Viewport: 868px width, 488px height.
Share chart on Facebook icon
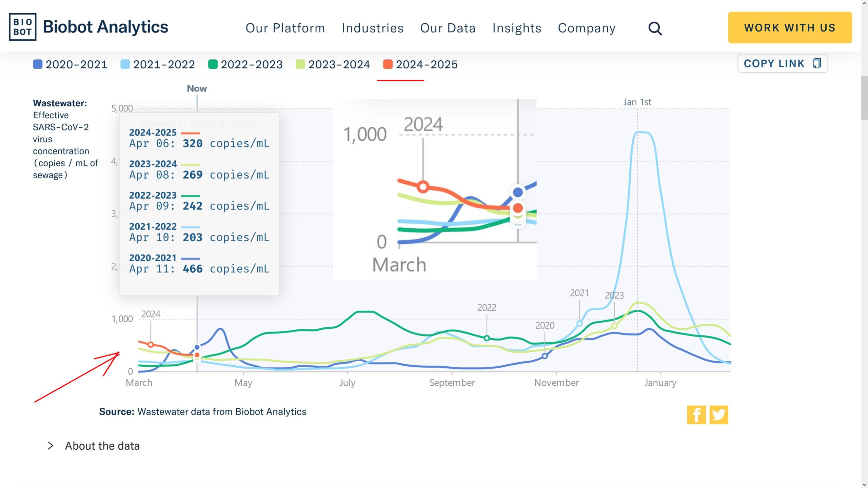696,415
